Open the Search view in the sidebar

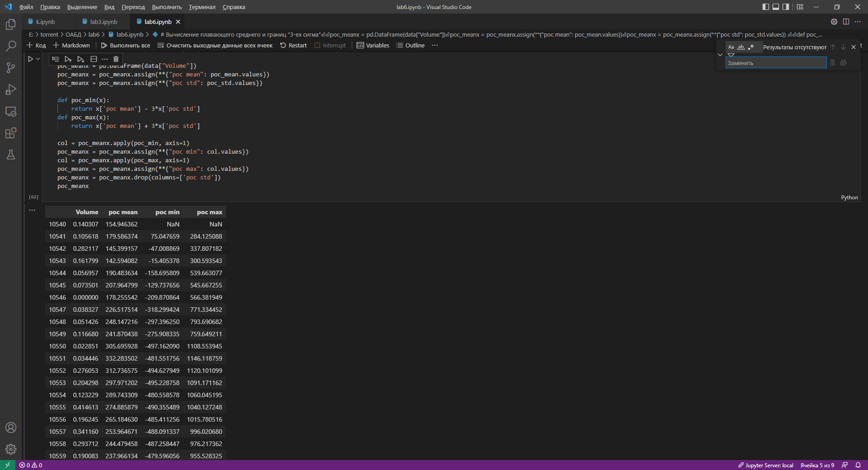coord(11,46)
